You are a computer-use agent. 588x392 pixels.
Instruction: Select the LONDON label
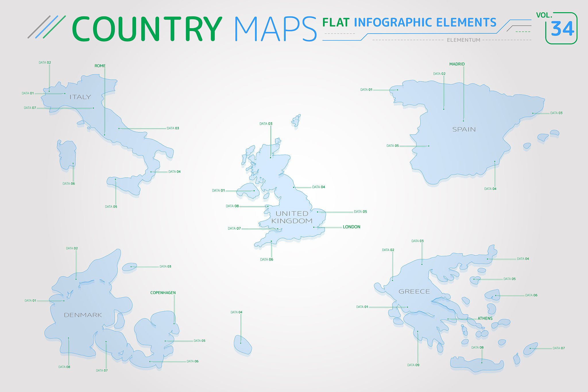pyautogui.click(x=351, y=227)
